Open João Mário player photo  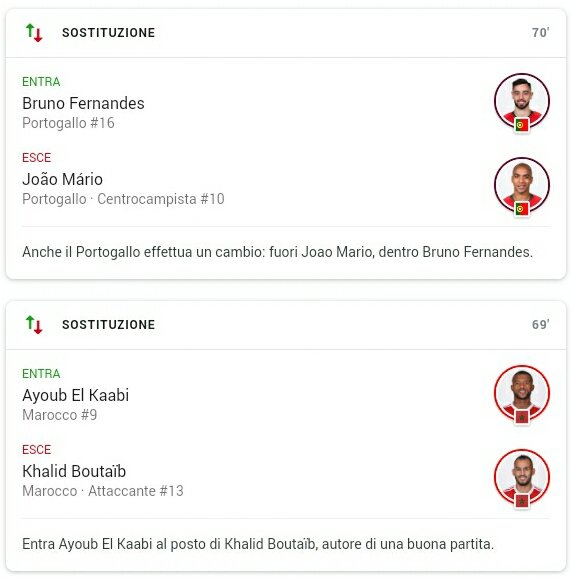click(x=522, y=185)
